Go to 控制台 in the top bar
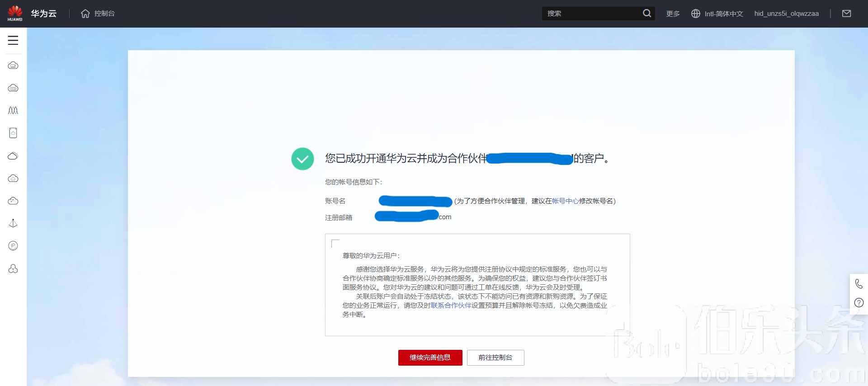The image size is (868, 386). (104, 14)
